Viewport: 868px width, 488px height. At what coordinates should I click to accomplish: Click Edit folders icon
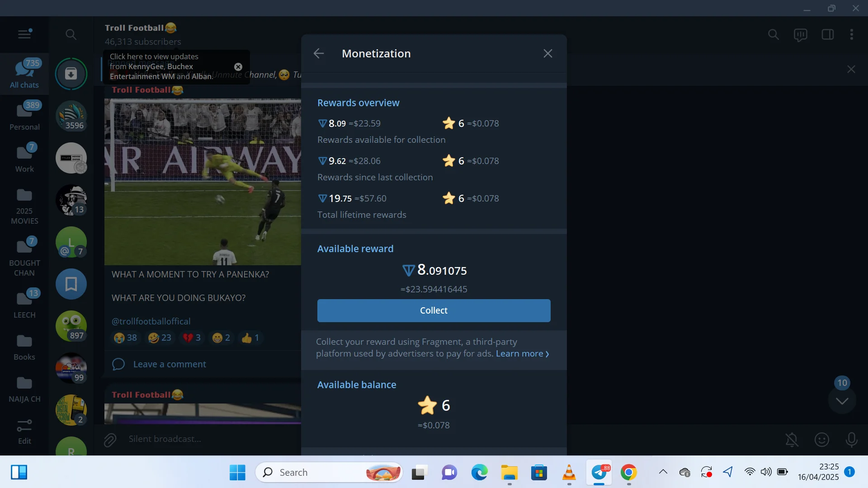pos(24,432)
